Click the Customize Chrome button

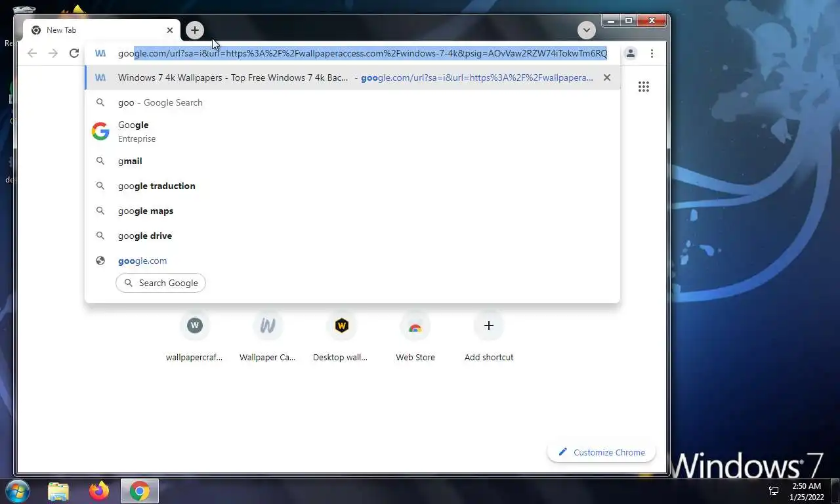[601, 452]
